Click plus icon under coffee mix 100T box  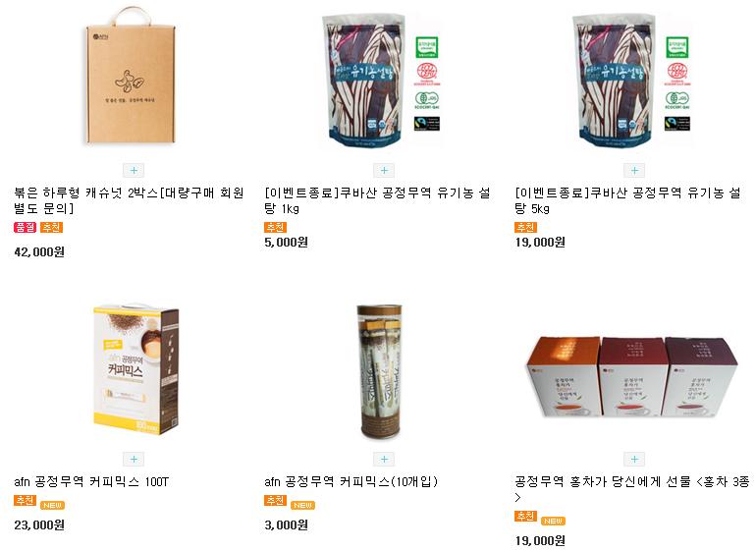[x=134, y=459]
